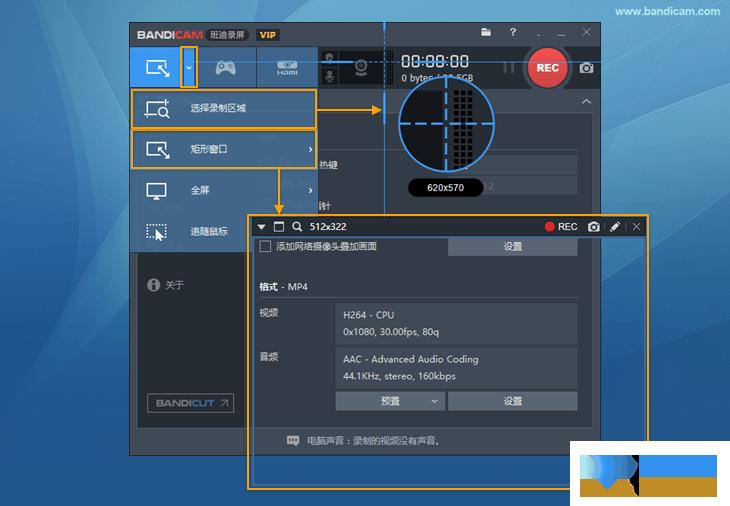730x506 pixels.
Task: Click the sound status message text
Action: 373,440
